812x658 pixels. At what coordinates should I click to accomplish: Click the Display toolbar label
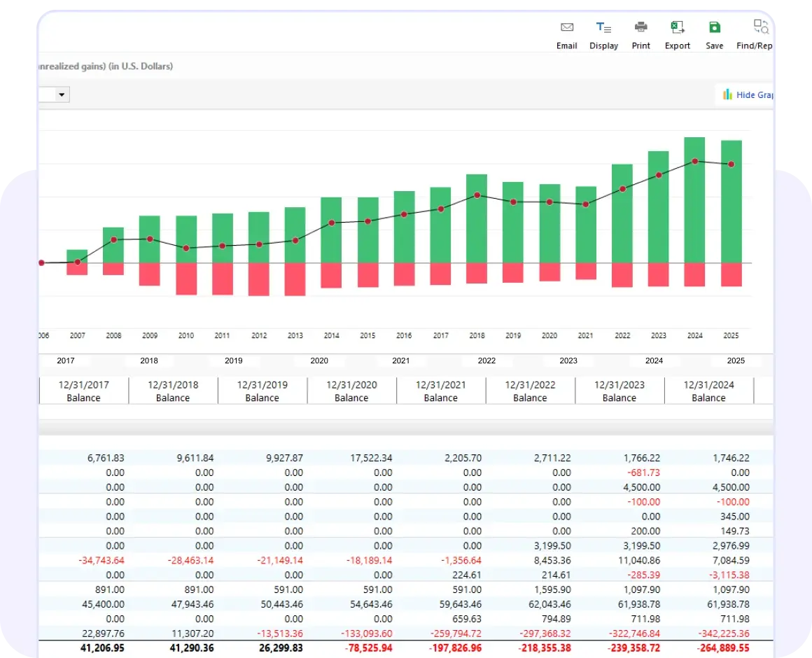click(x=603, y=45)
